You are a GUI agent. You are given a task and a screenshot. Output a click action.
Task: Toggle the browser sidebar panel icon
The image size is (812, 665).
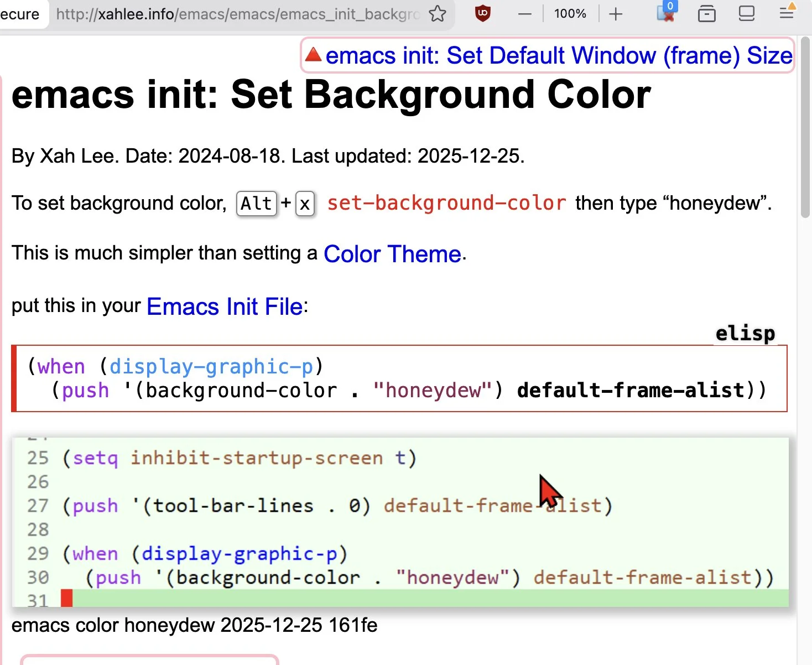[x=747, y=13]
